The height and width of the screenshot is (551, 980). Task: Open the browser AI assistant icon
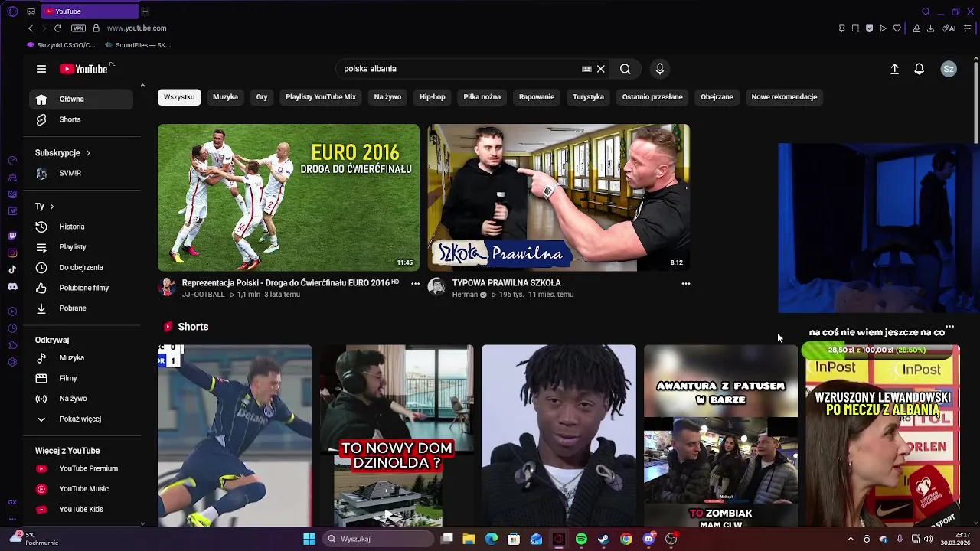949,28
